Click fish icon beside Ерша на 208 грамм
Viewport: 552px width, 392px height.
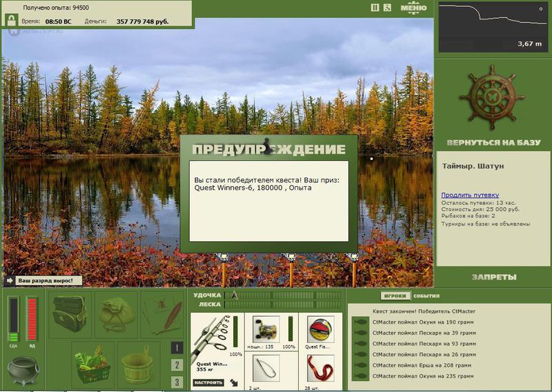(x=359, y=365)
